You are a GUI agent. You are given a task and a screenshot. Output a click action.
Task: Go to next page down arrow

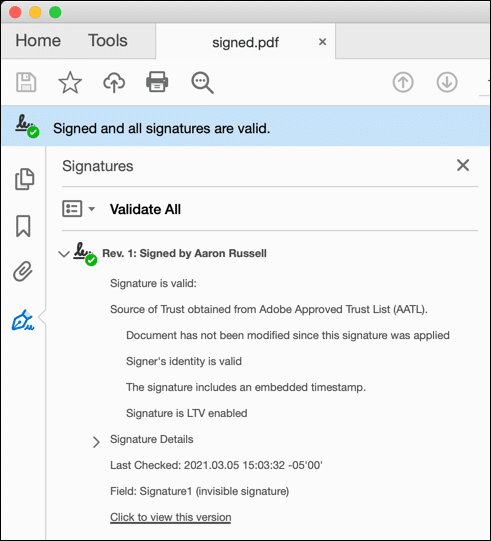447,82
